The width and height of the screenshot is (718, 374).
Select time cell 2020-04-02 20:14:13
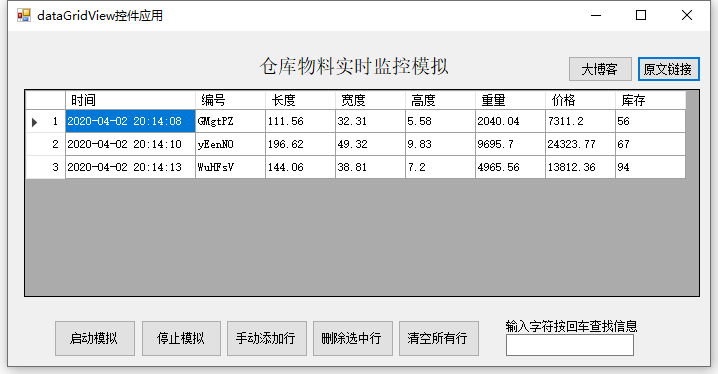tap(131, 167)
